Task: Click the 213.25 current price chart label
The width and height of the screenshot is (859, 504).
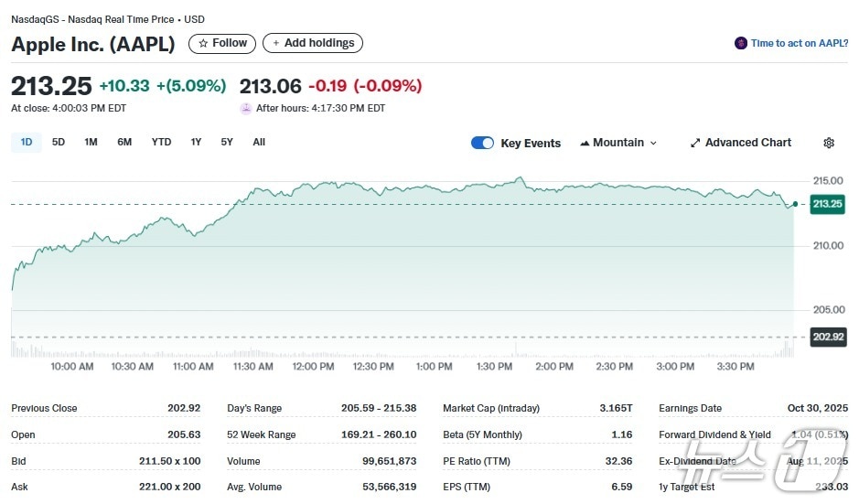Action: [828, 204]
